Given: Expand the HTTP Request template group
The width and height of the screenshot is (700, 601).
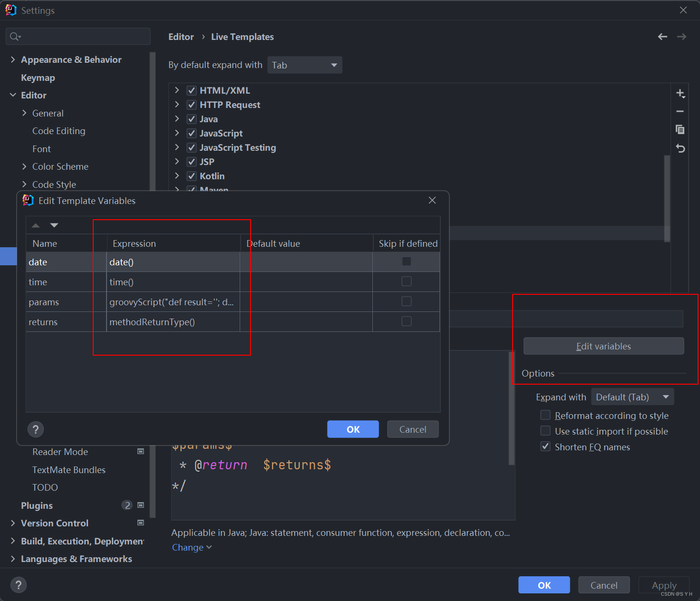Looking at the screenshot, I should pos(177,104).
